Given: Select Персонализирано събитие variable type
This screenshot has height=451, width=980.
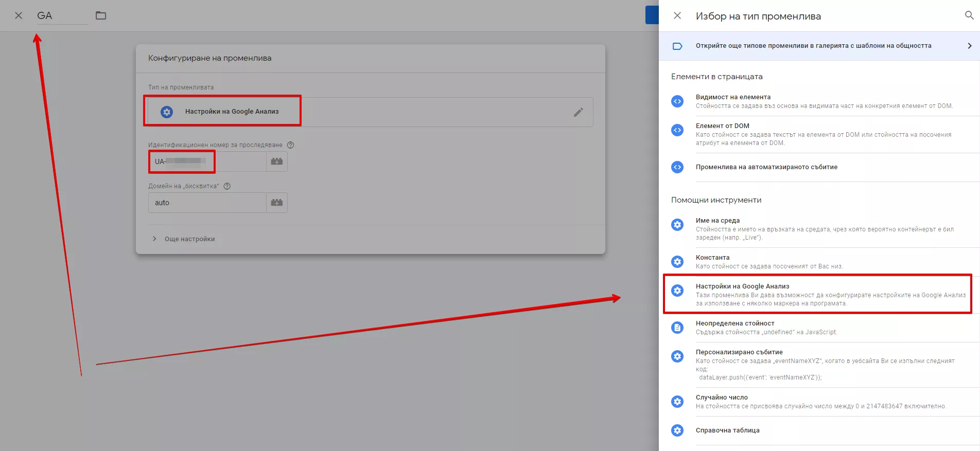Looking at the screenshot, I should point(819,365).
